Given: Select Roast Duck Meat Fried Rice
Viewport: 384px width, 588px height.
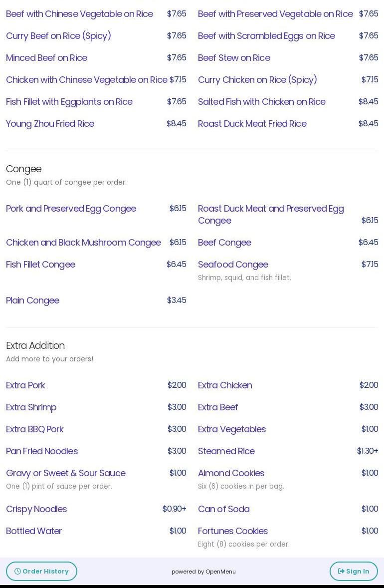Looking at the screenshot, I should [252, 123].
